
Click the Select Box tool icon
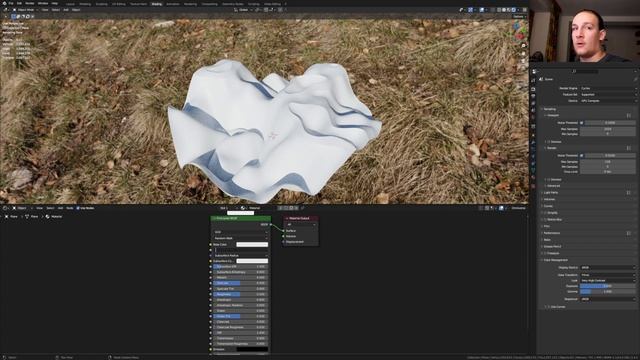(13, 17)
